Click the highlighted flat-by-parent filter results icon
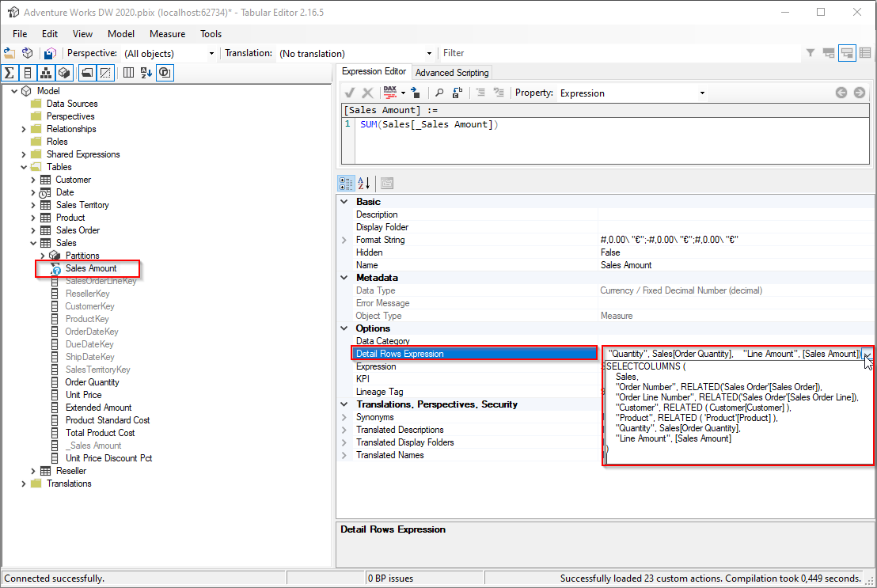Viewport: 877px width, 588px height. click(848, 53)
